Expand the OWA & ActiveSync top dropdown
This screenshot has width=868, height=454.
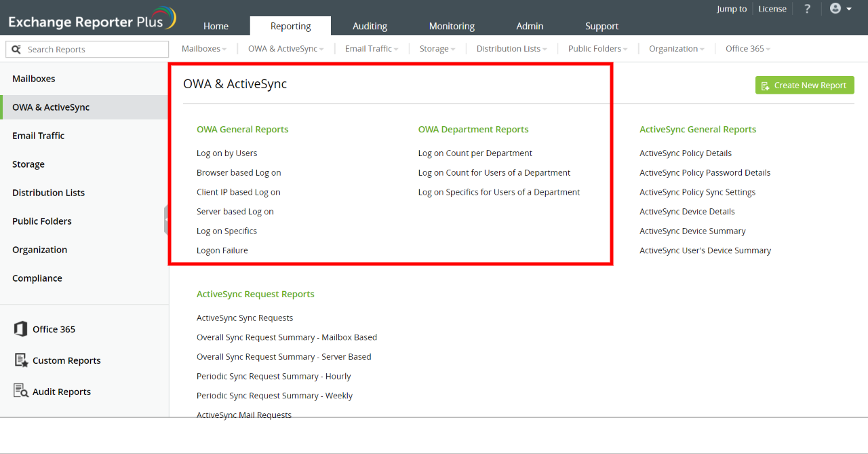click(x=286, y=49)
